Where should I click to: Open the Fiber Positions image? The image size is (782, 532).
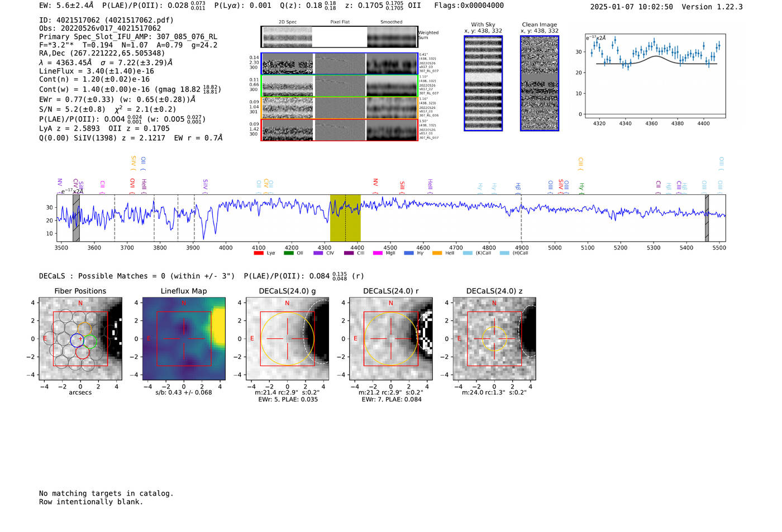(80, 338)
